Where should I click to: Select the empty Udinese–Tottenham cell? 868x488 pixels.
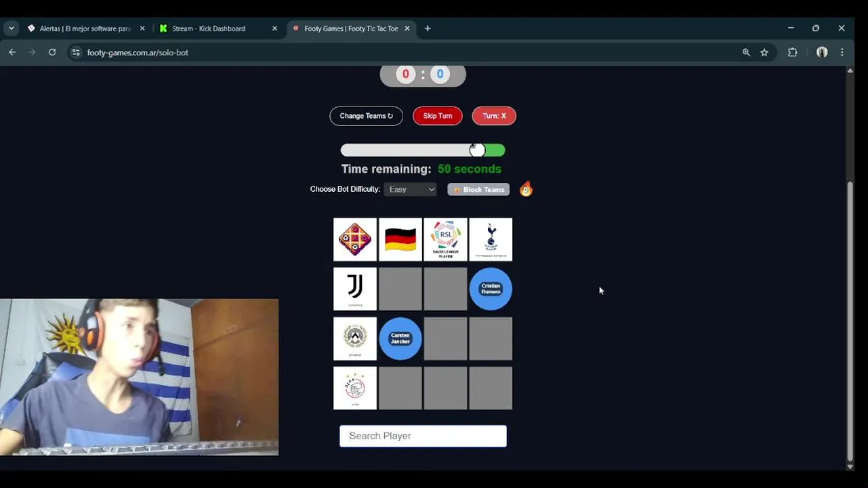coord(491,338)
